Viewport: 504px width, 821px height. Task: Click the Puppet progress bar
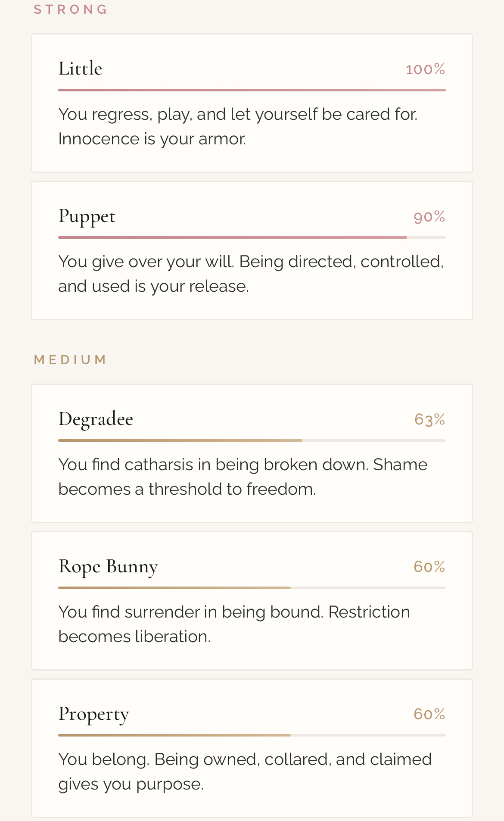pos(252,237)
